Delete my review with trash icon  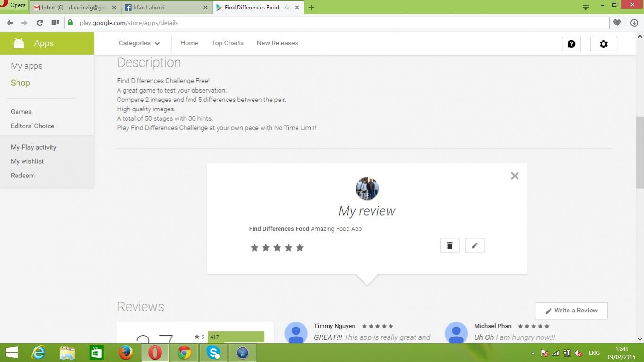pyautogui.click(x=449, y=245)
